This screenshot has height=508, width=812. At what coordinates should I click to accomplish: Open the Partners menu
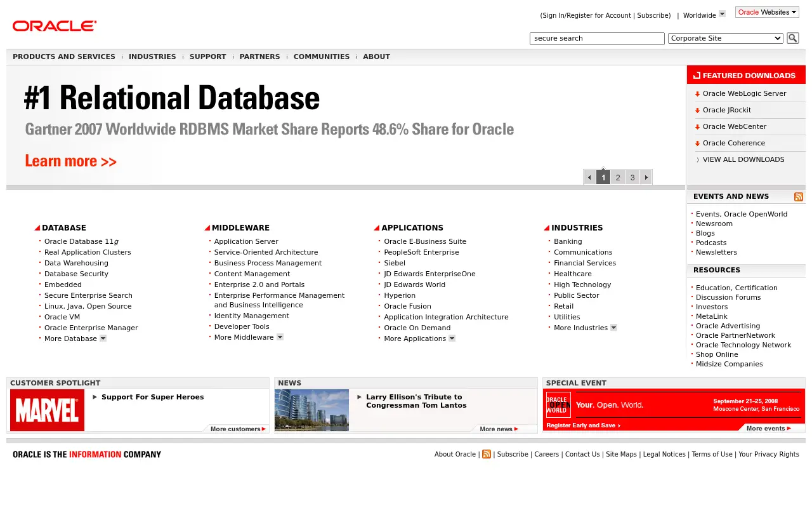[259, 57]
